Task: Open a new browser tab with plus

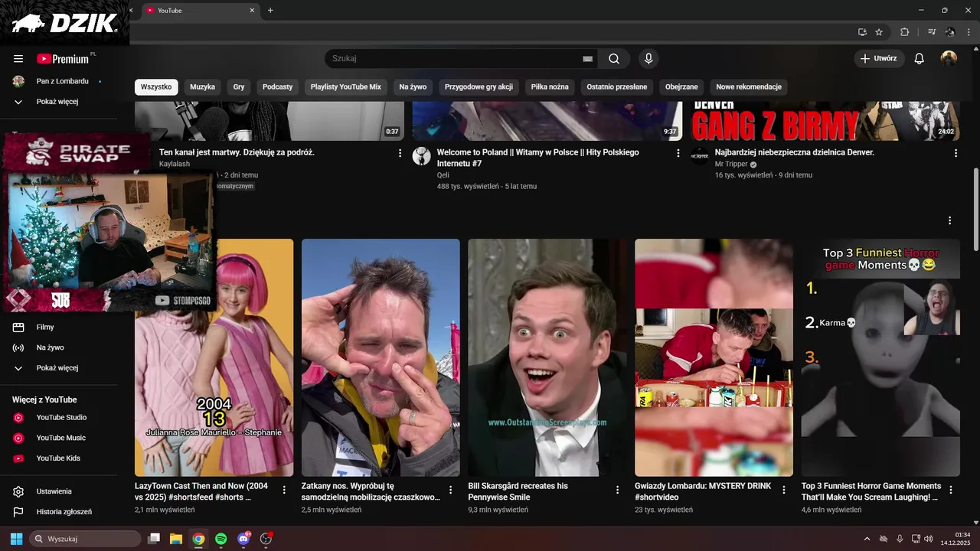Action: click(270, 10)
